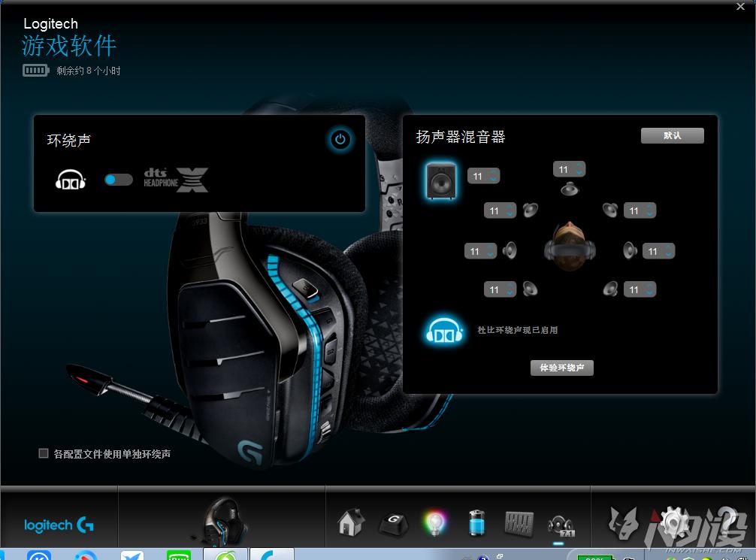Viewport: 756px width, 560px height.
Task: Click the surround sound power button
Action: tap(340, 140)
